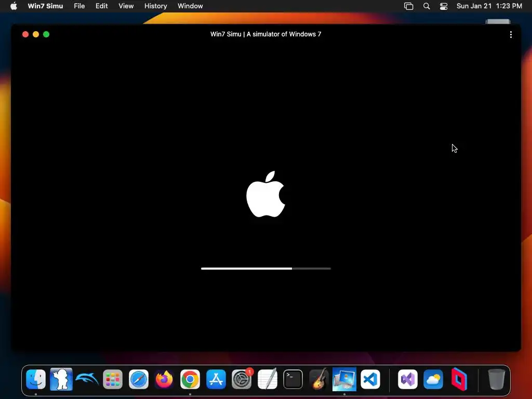Switch to Win7 Simu icon in Dock

[344, 379]
